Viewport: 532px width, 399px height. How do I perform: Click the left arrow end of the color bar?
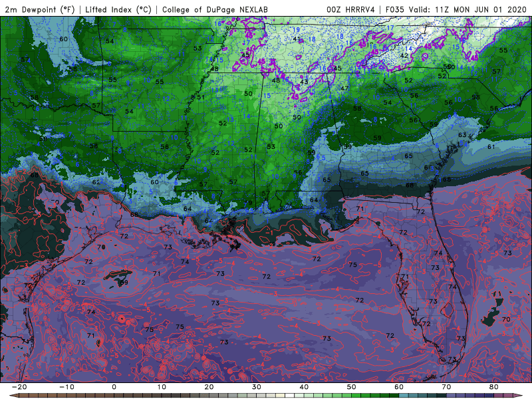13,396
